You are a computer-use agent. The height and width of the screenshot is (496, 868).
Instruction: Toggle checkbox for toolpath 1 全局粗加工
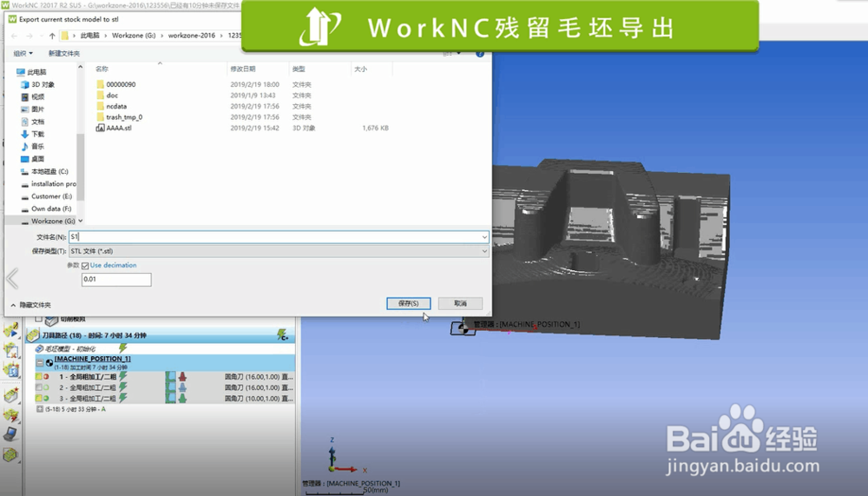[x=39, y=377]
